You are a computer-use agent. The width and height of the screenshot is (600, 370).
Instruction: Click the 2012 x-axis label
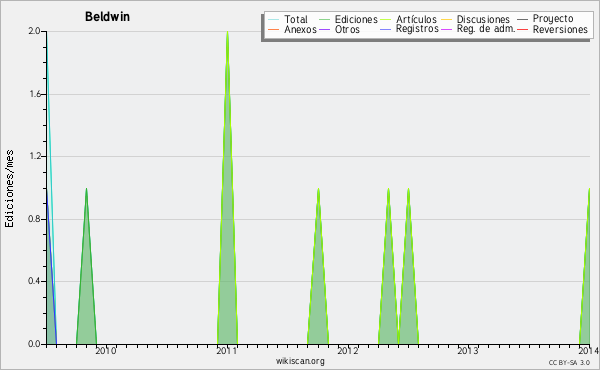tap(347, 351)
